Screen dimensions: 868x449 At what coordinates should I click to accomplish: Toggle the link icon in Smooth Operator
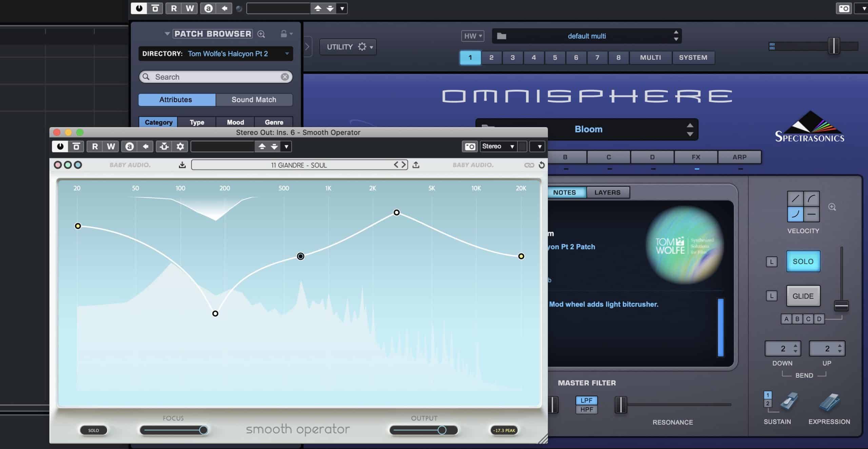(529, 165)
